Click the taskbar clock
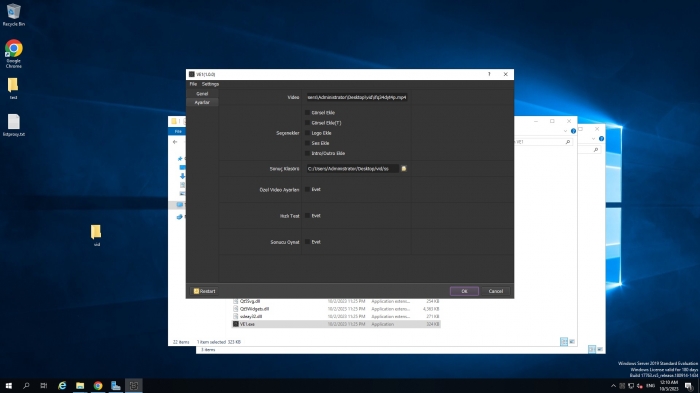 (668, 386)
